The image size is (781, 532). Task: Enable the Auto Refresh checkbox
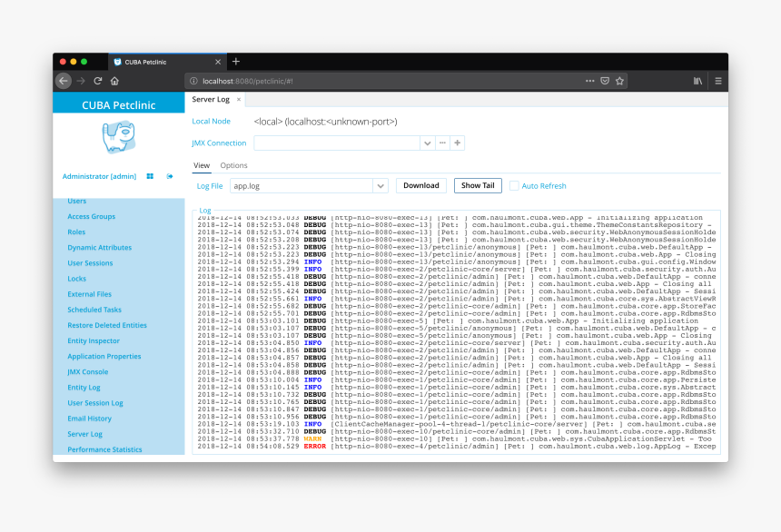tap(514, 186)
